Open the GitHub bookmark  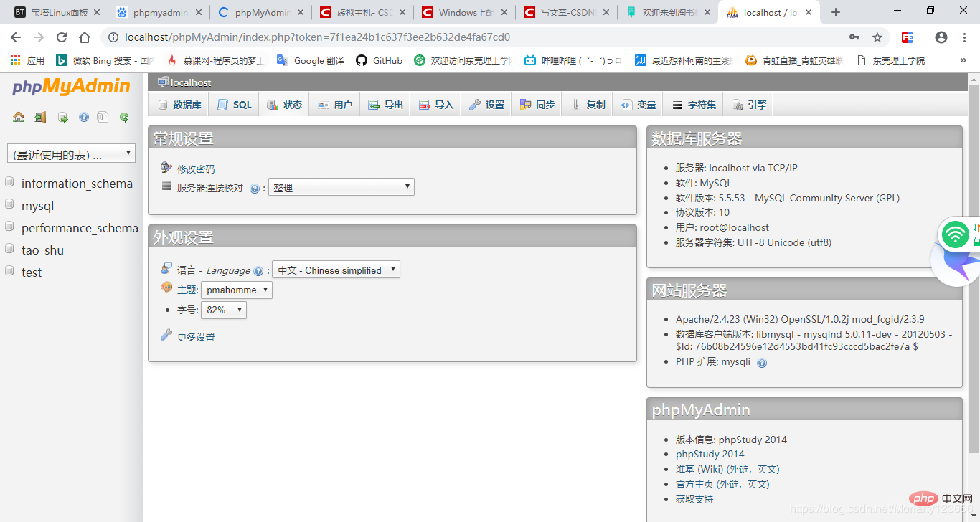pyautogui.click(x=380, y=60)
